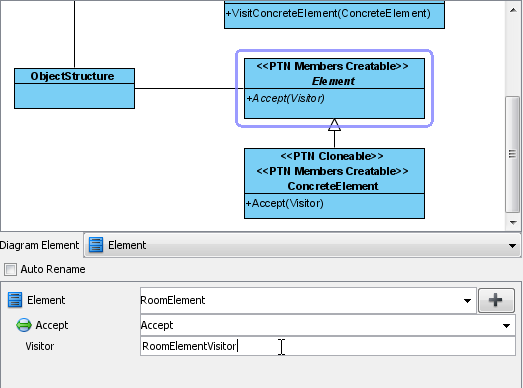Enable the Auto Rename checkbox
This screenshot has width=523, height=388.
click(x=10, y=269)
